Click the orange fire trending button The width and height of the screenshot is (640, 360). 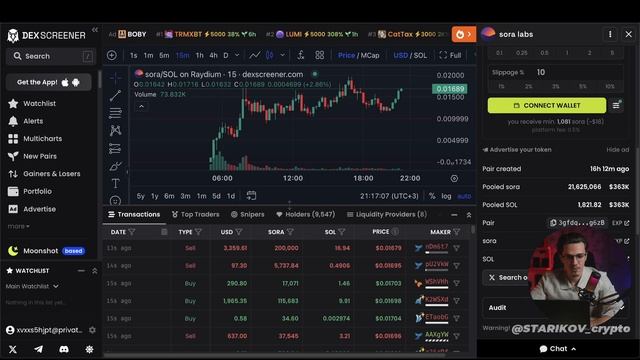tap(464, 34)
